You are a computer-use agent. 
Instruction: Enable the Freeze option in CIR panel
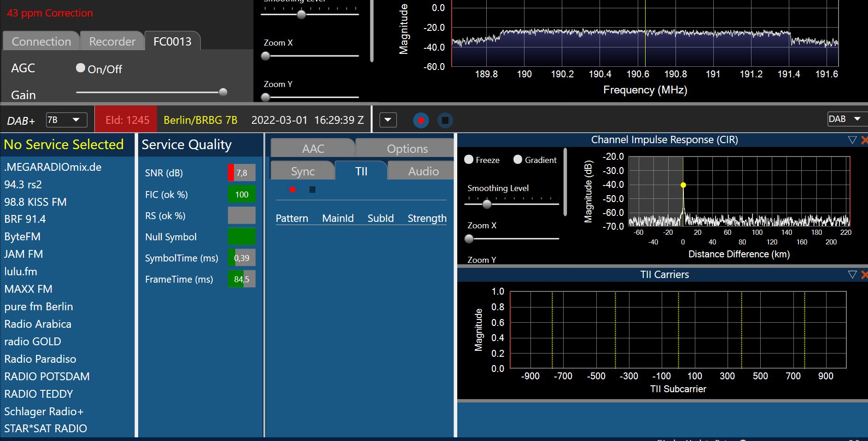(x=469, y=160)
